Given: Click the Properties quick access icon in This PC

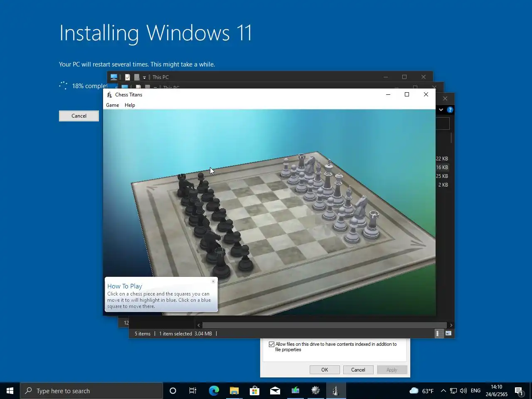Looking at the screenshot, I should (128, 77).
